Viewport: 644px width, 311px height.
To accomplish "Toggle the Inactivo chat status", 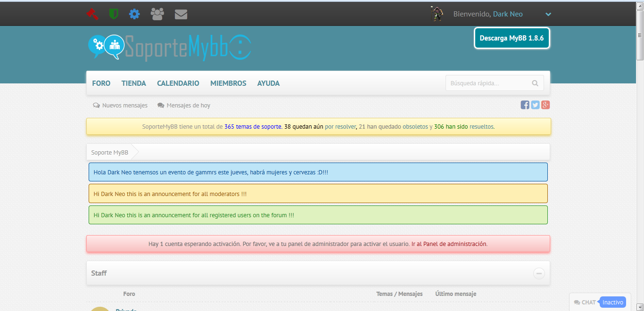I will coord(612,303).
